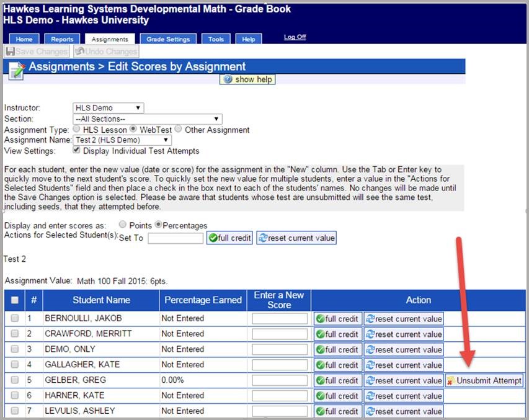Expand the Section dropdown list

[x=147, y=119]
